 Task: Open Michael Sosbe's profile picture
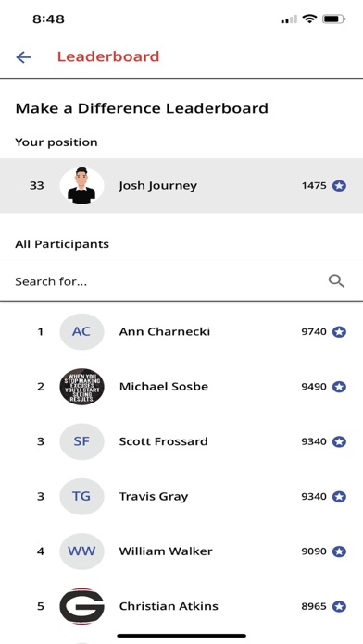coord(81,387)
